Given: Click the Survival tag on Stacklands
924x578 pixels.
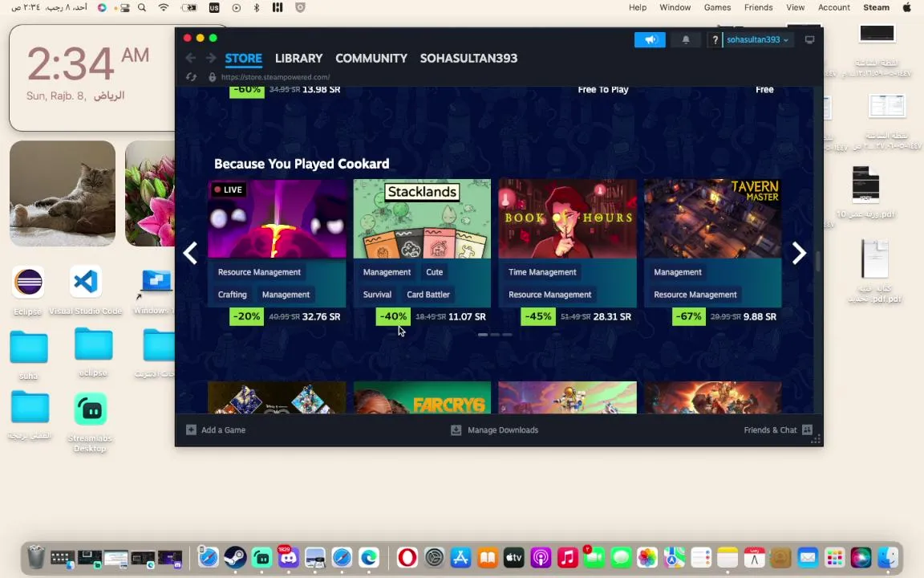Looking at the screenshot, I should click(377, 295).
